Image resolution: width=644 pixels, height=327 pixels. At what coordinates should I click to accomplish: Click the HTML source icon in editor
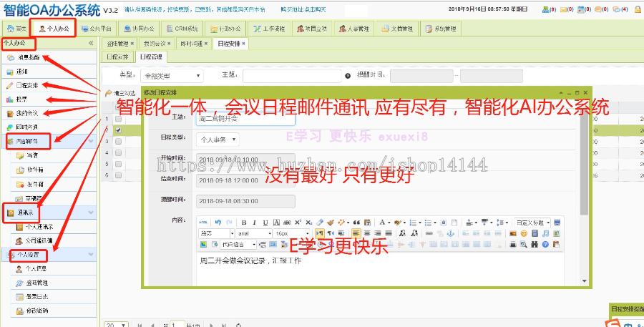coord(203,223)
